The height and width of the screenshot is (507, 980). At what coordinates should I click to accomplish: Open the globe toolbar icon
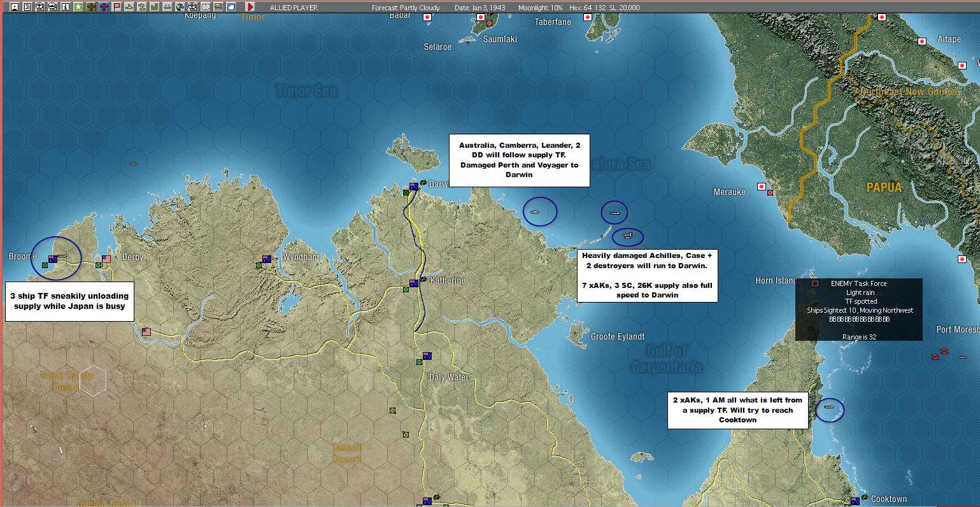click(180, 7)
